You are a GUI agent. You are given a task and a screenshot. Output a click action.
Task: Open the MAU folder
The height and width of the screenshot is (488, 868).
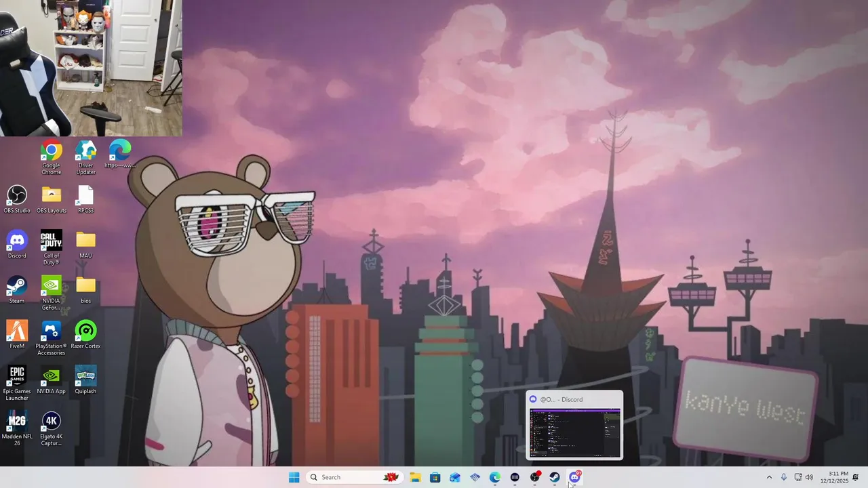click(x=85, y=245)
